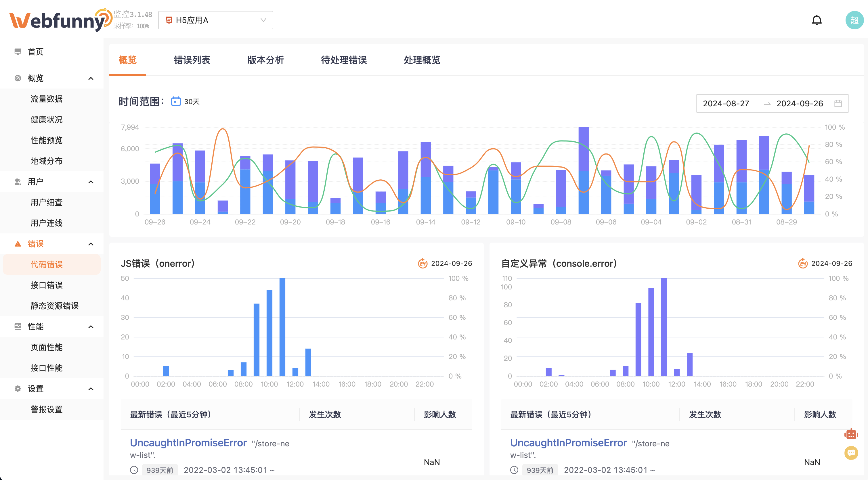Open UncaughtInPromiseError link in JS错误 card
The height and width of the screenshot is (480, 868).
coord(188,443)
